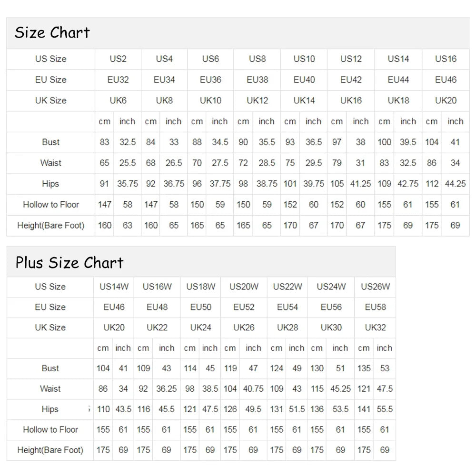Click the EU58 size cell
The height and width of the screenshot is (476, 476).
[x=375, y=307]
